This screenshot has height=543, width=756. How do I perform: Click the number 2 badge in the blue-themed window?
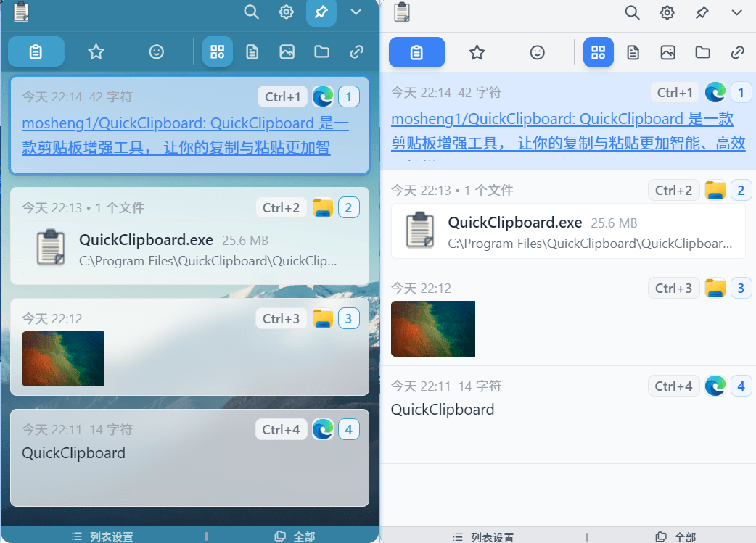click(x=348, y=207)
